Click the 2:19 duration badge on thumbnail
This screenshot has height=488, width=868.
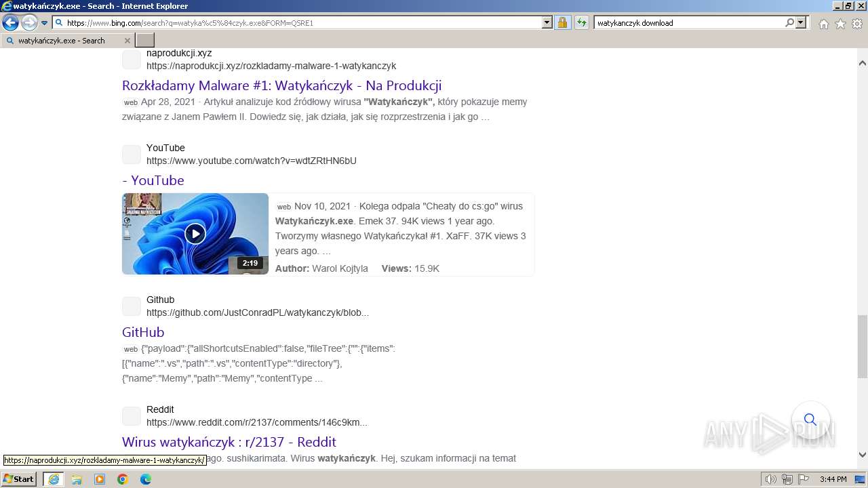(x=250, y=263)
